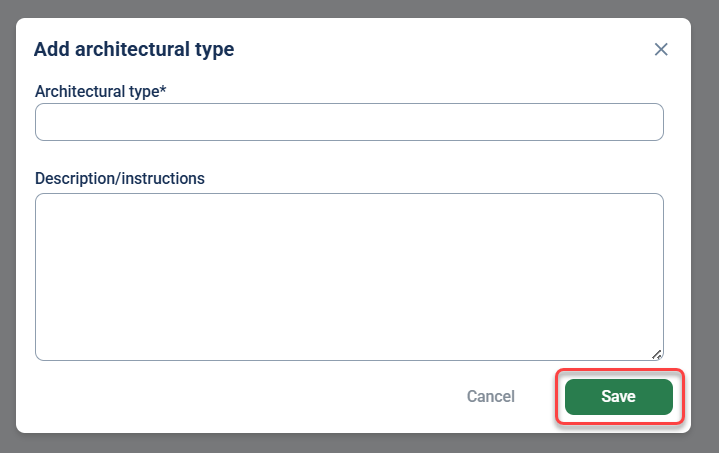Dismiss the dialog using the X
719x453 pixels.
pyautogui.click(x=660, y=49)
